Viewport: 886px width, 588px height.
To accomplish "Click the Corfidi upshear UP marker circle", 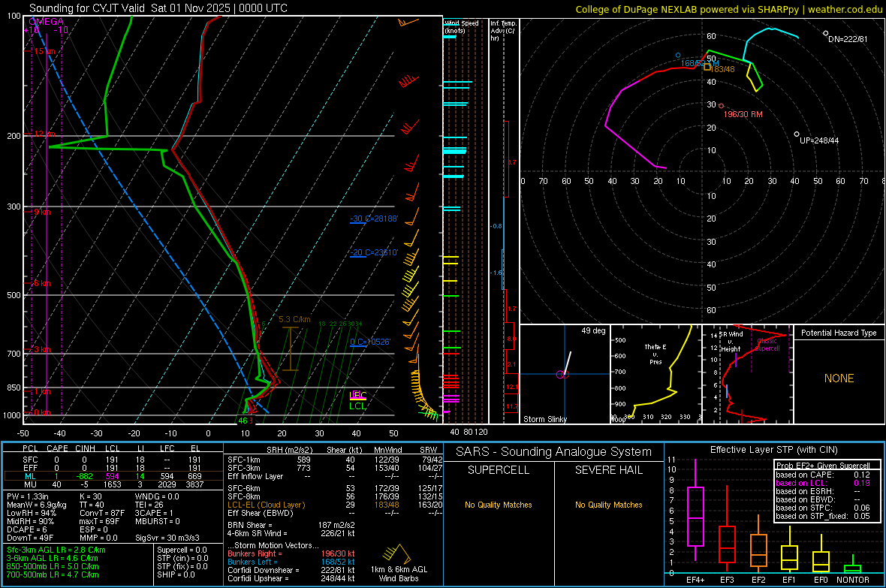I will 797,134.
